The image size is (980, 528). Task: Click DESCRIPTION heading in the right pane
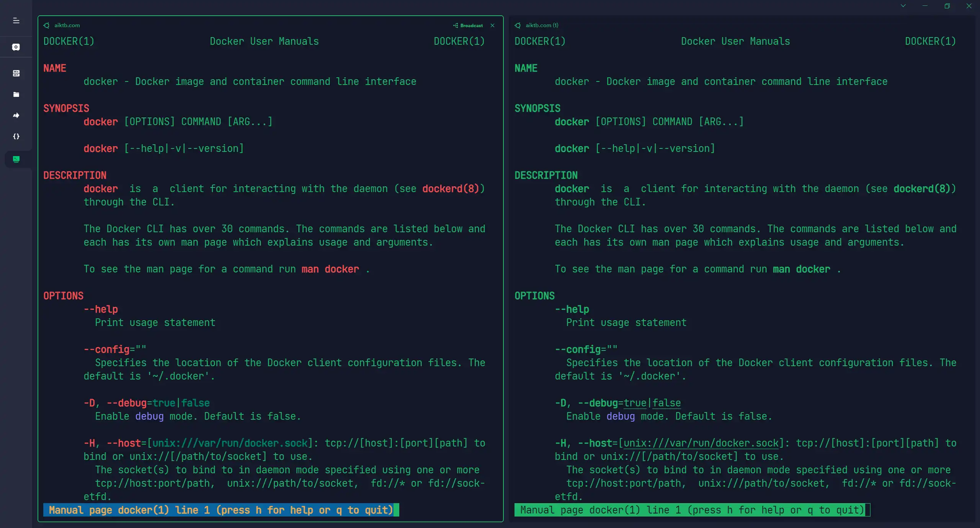tap(546, 176)
